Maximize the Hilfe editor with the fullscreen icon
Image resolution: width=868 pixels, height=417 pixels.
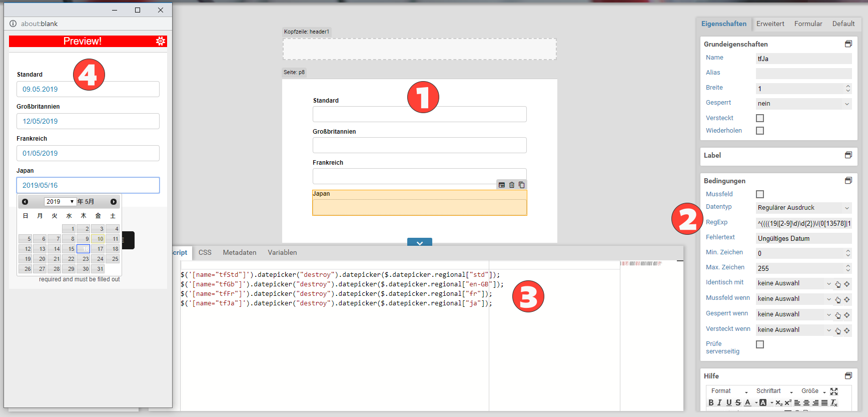[834, 391]
